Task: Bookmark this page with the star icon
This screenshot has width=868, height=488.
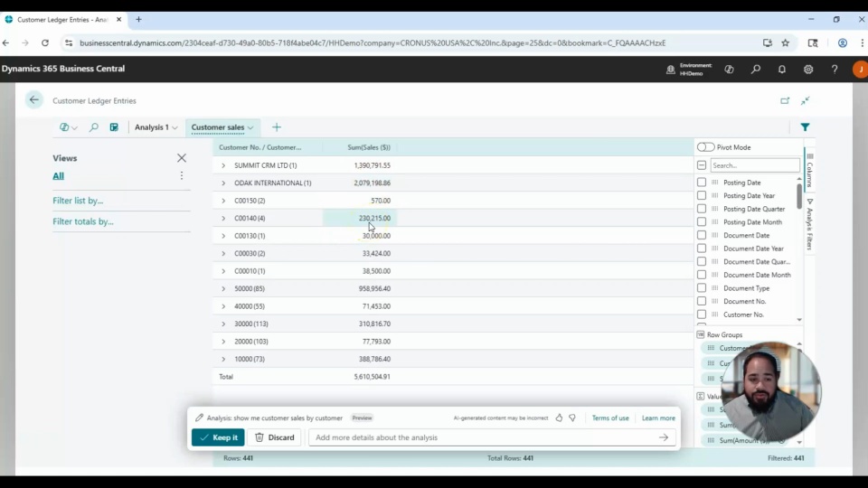Action: pos(785,42)
